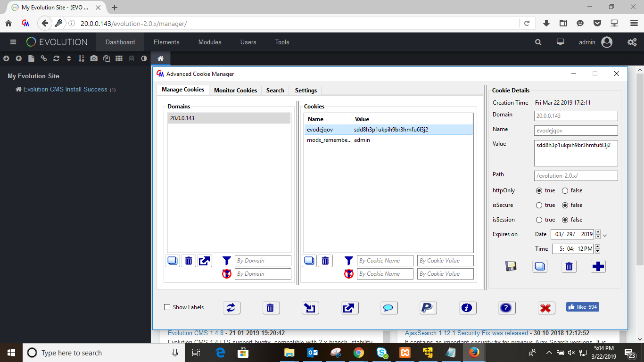Delete cookie via Cookie Details trash icon
This screenshot has height=362, width=644.
[x=569, y=266]
